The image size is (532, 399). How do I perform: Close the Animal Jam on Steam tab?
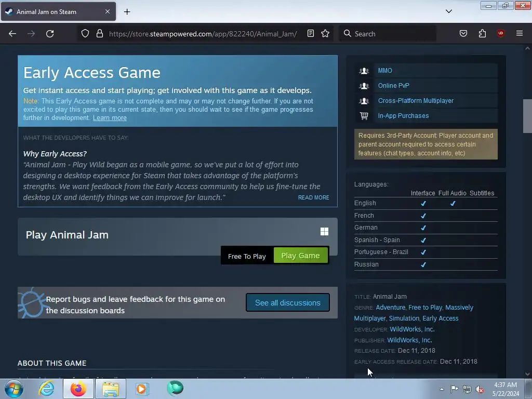(107, 11)
